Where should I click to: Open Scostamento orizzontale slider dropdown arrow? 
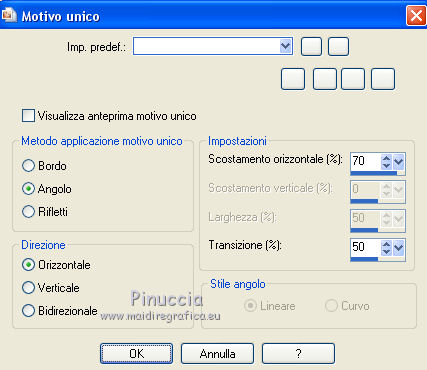399,162
